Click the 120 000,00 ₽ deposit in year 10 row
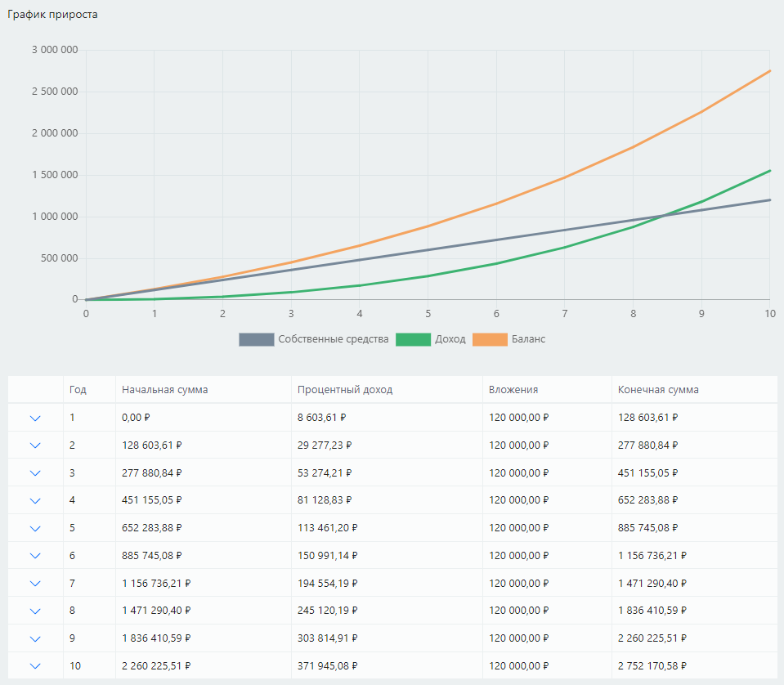 [519, 665]
